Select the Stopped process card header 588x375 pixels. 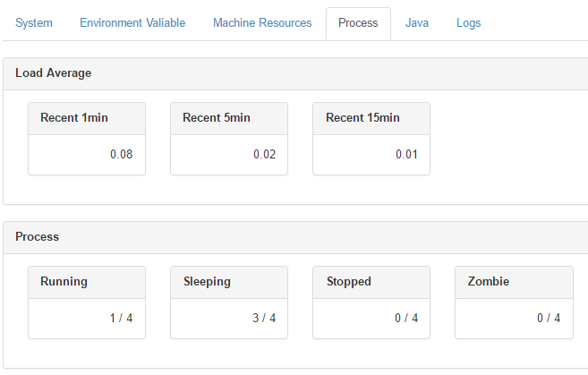[x=349, y=282]
